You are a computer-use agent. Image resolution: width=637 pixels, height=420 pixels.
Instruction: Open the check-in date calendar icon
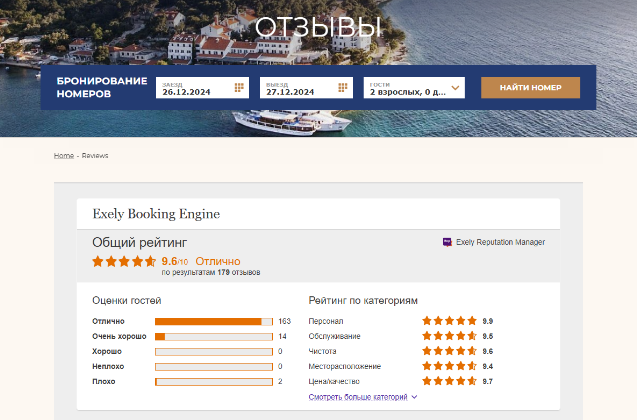(239, 87)
